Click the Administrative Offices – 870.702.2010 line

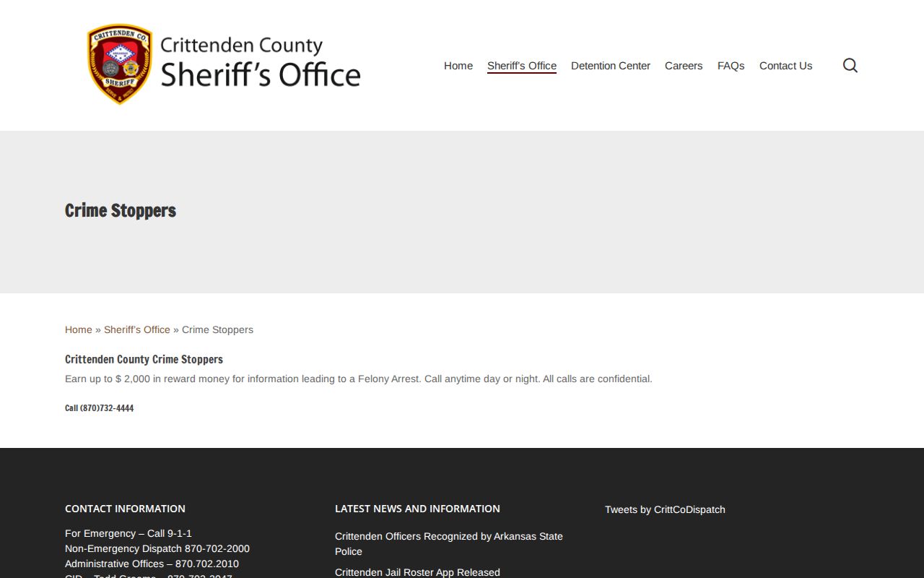tap(152, 564)
